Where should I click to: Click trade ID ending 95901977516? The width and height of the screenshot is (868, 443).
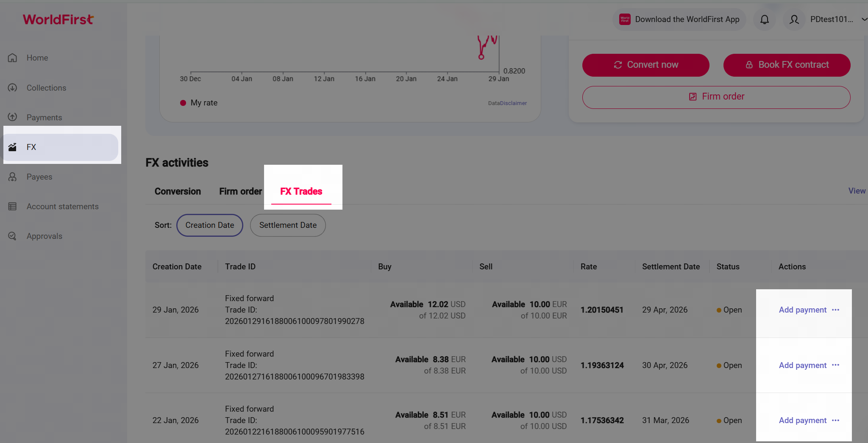pos(295,432)
